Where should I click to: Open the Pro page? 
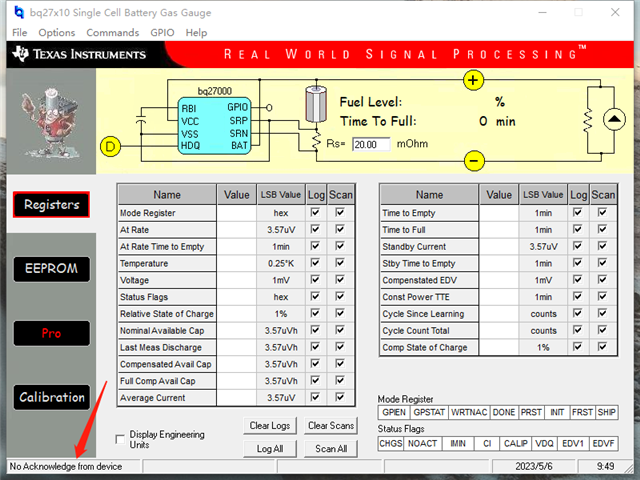pos(51,333)
